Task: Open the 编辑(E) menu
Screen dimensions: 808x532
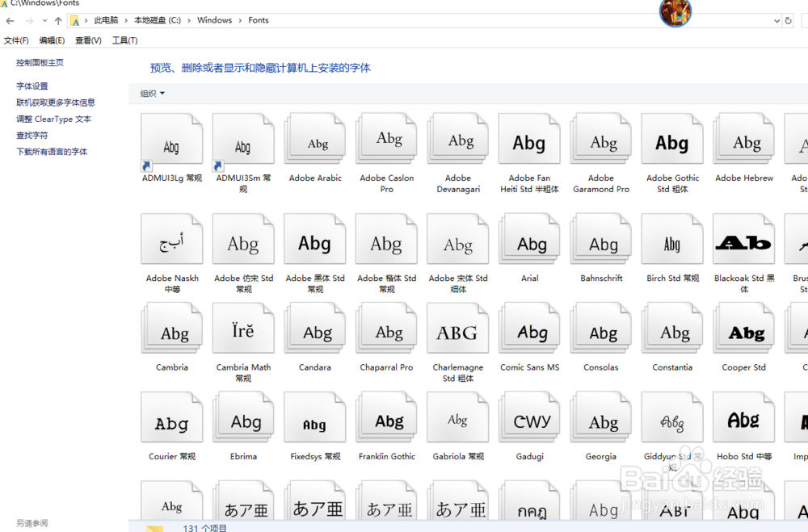Action: [x=52, y=40]
